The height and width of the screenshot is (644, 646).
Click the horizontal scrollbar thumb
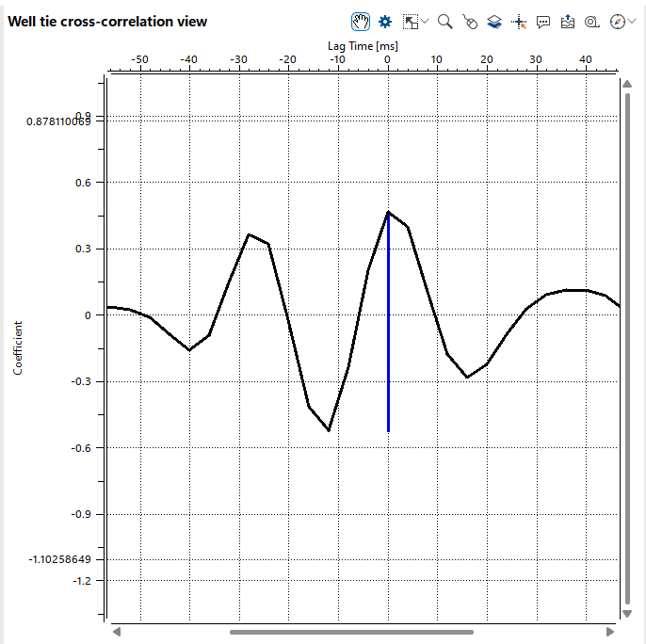351,632
